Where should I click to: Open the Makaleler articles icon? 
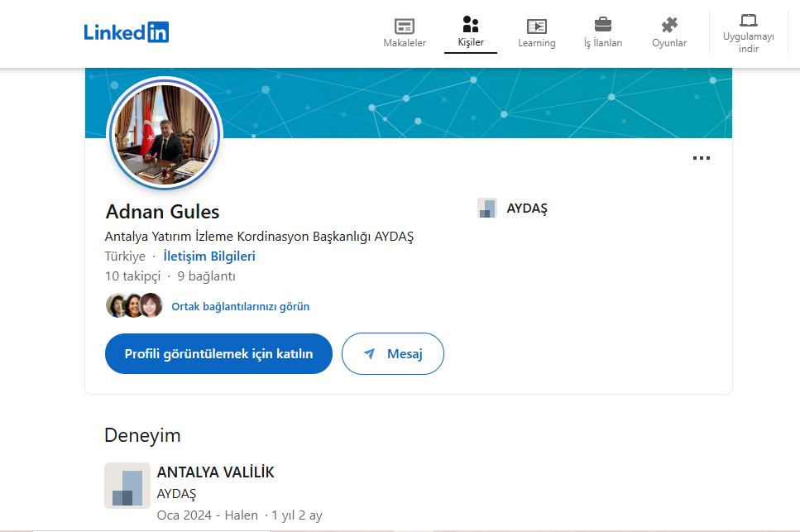pyautogui.click(x=405, y=26)
